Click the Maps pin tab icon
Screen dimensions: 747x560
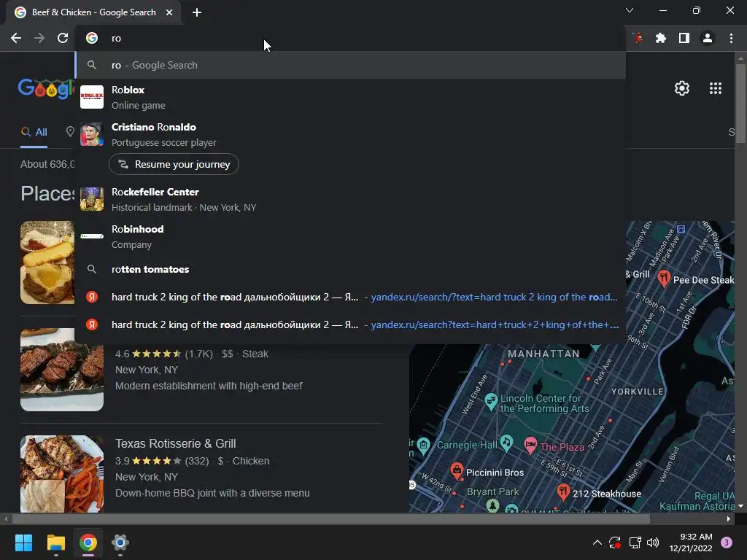70,132
